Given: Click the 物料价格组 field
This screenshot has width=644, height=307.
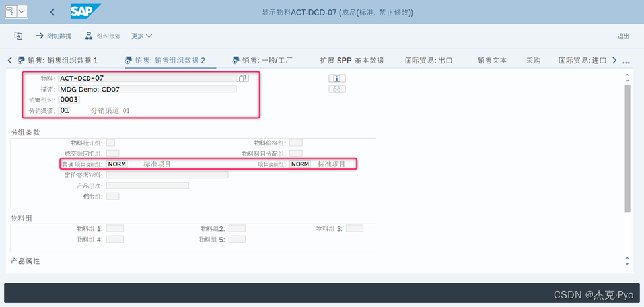Looking at the screenshot, I should click(x=296, y=143).
